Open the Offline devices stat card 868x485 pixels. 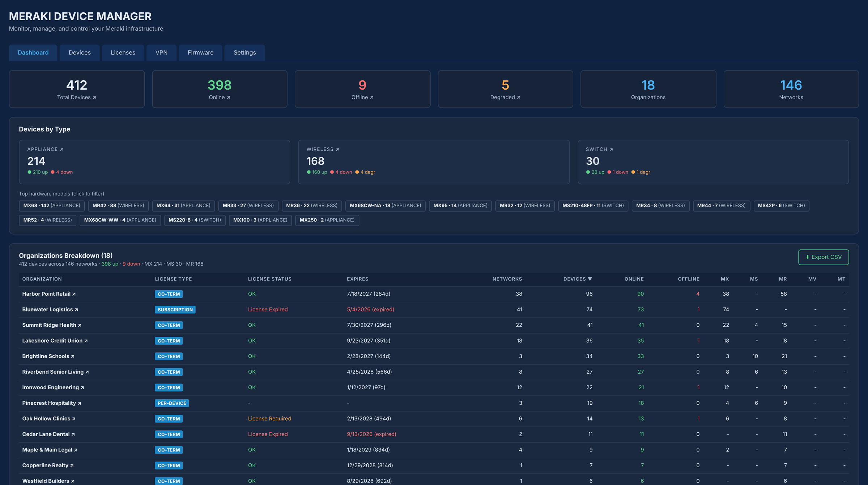pyautogui.click(x=362, y=89)
